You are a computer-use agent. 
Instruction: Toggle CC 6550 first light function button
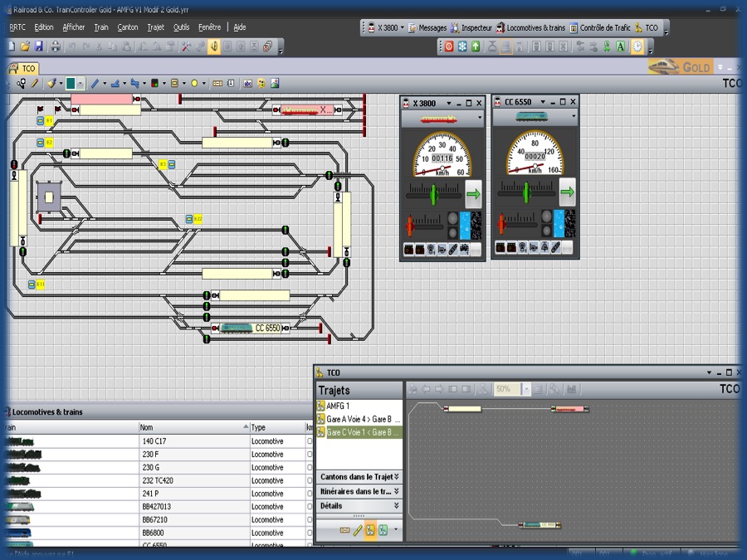pos(500,247)
